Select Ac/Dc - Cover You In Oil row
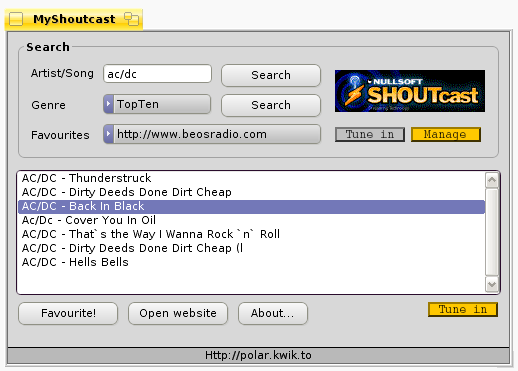Image resolution: width=518 pixels, height=371 pixels. click(x=252, y=220)
